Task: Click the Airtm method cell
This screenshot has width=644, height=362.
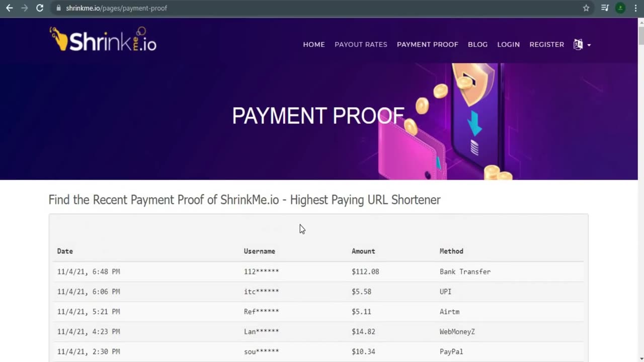Action: 449,312
